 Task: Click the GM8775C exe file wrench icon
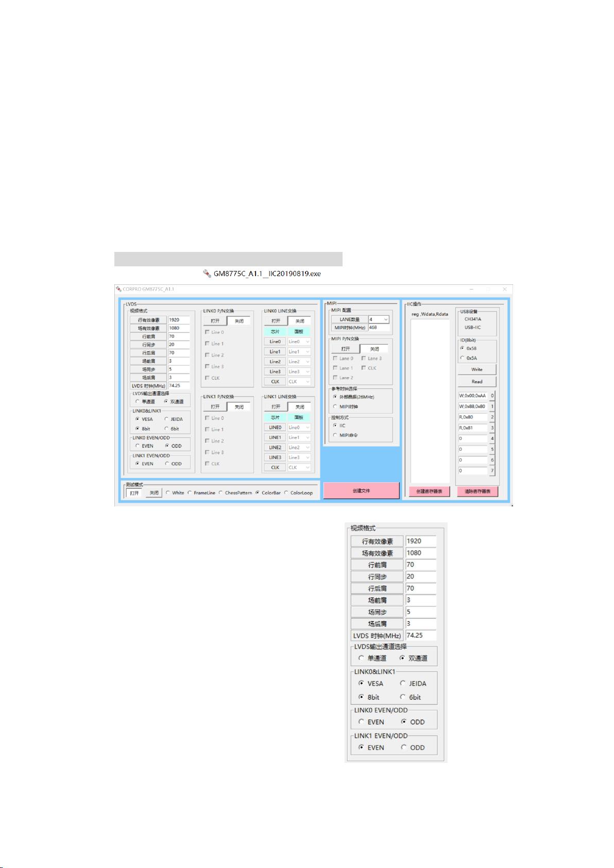pos(207,274)
